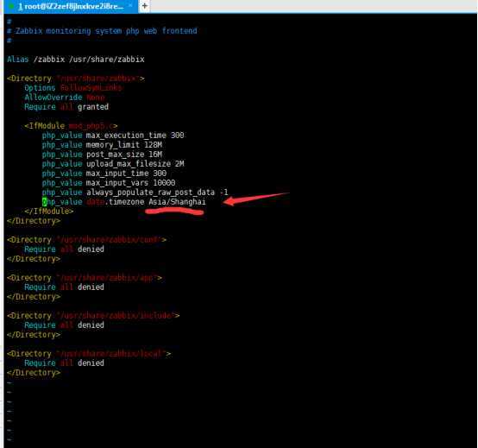
Task: Click the opening IfModule tag
Action: 71,126
